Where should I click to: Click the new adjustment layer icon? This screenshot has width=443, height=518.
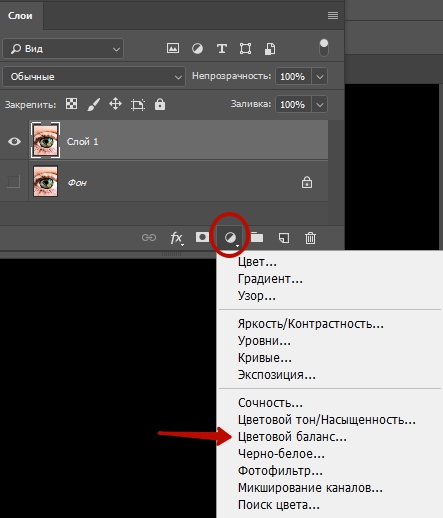pyautogui.click(x=230, y=238)
